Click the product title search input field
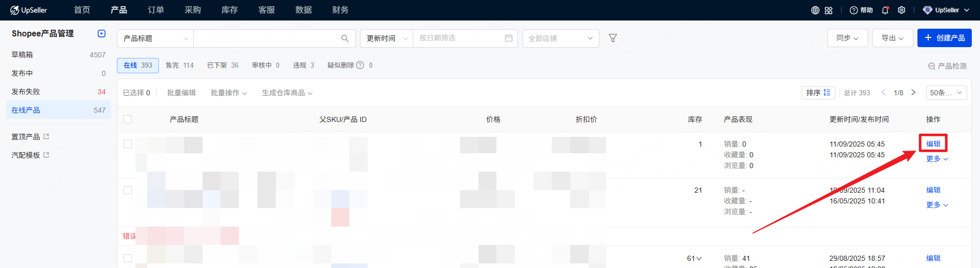Screen dimensions: 980x268 (267, 38)
